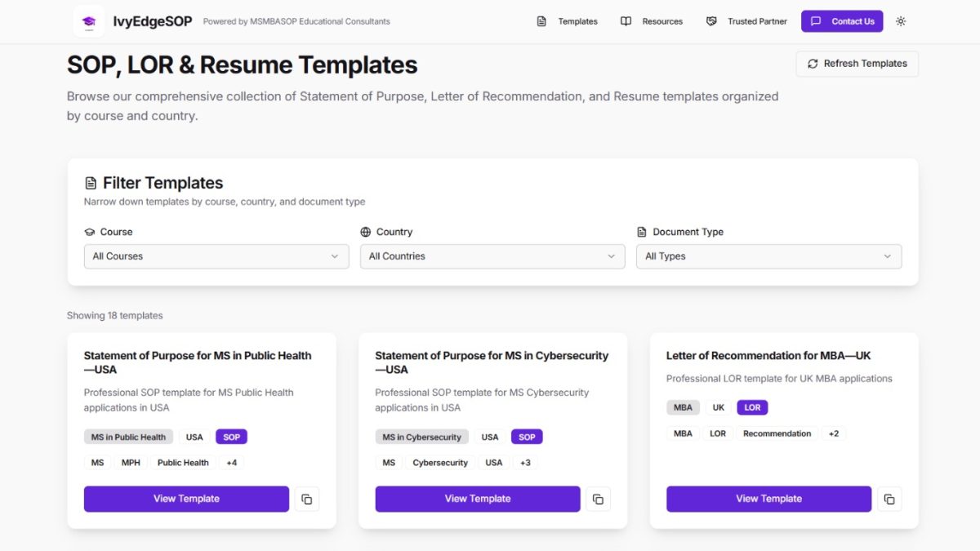The height and width of the screenshot is (551, 980).
Task: Click the IvyEdgeSOP graduation cap logo
Action: click(88, 21)
